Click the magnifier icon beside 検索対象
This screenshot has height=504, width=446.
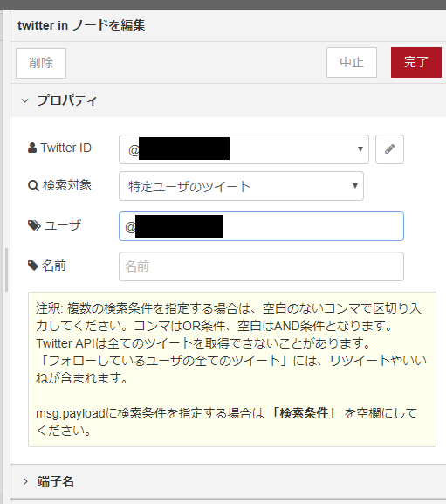pyautogui.click(x=33, y=185)
